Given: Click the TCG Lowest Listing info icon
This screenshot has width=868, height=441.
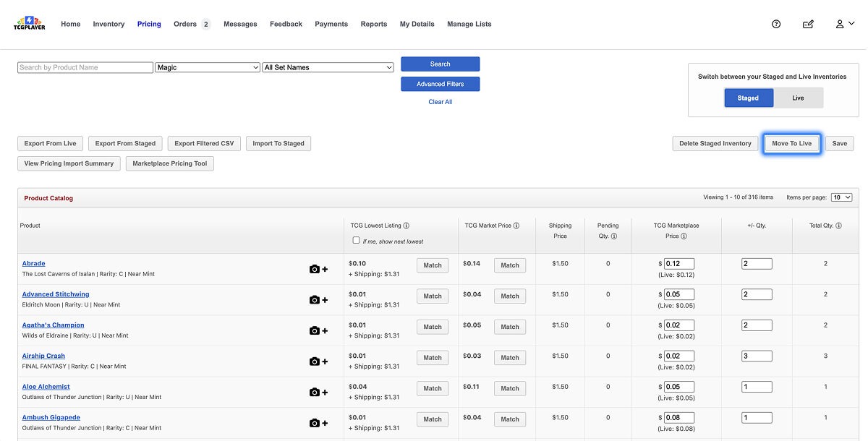Looking at the screenshot, I should [x=407, y=226].
